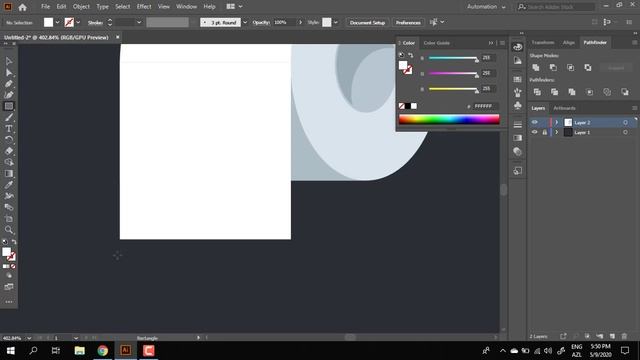Switch to the Transform tab

tap(542, 42)
